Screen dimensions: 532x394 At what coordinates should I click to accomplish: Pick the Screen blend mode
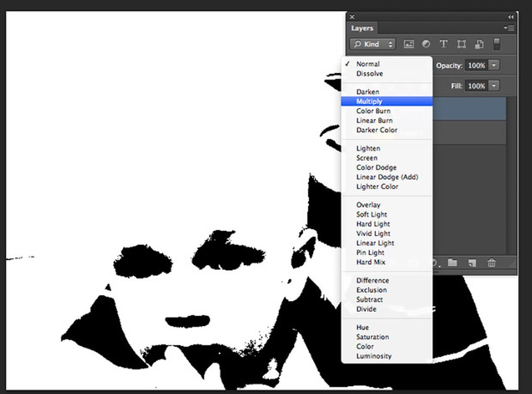pos(367,158)
